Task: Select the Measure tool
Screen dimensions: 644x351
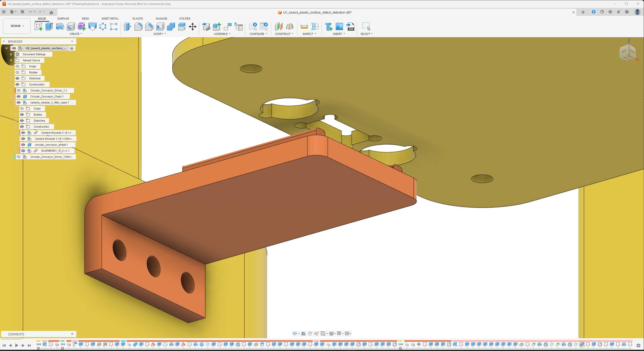Action: click(x=304, y=27)
